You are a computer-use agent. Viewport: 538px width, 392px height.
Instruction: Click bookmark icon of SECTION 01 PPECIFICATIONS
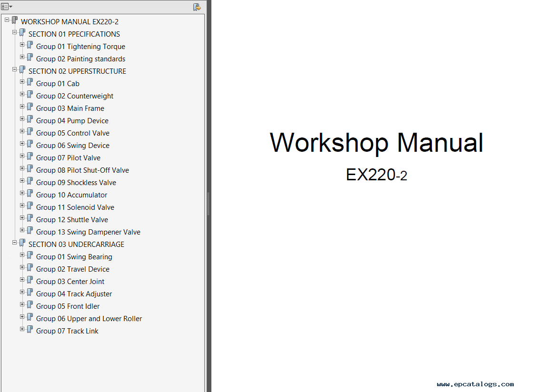point(22,32)
